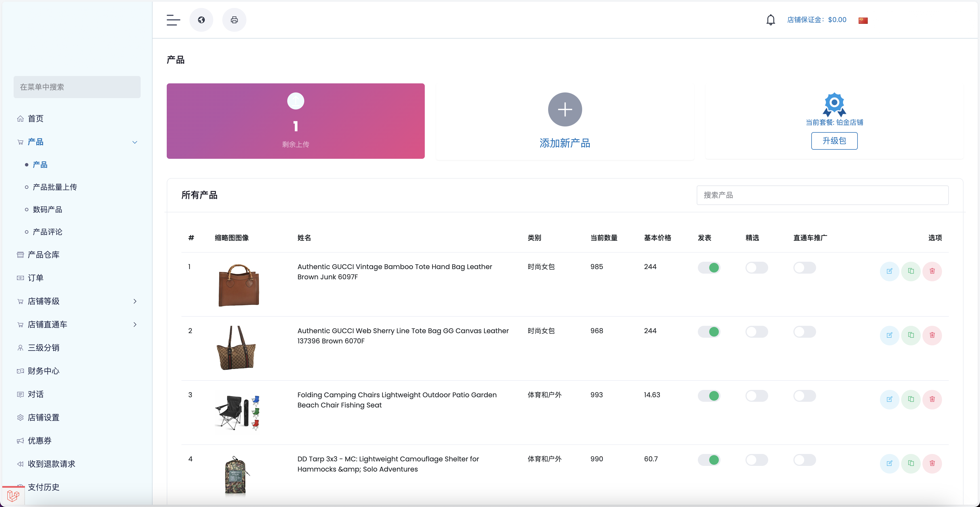This screenshot has height=507, width=980.
Task: Delete the GUCCI Web Sherry Line product
Action: click(x=932, y=335)
